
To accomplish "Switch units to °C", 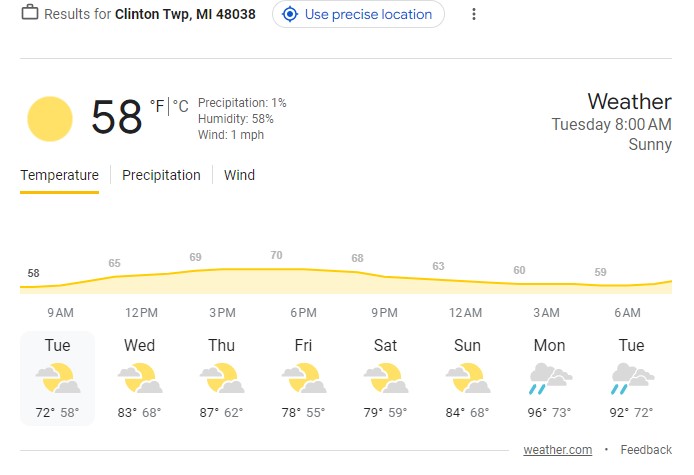I will click(181, 106).
